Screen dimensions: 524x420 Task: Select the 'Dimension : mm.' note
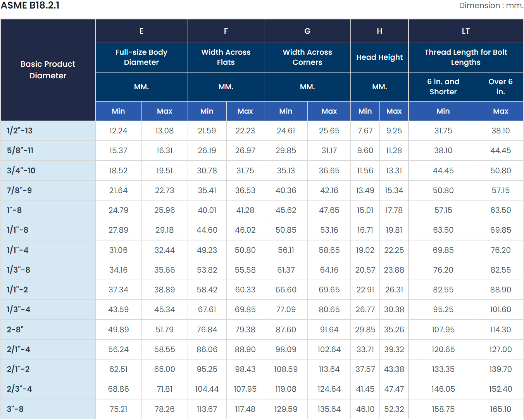click(491, 5)
